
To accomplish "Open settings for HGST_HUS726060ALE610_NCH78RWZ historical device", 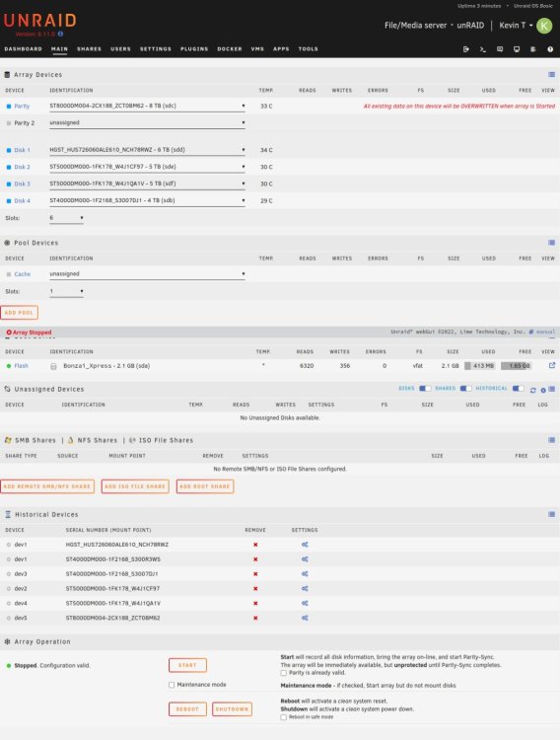I will tap(305, 545).
